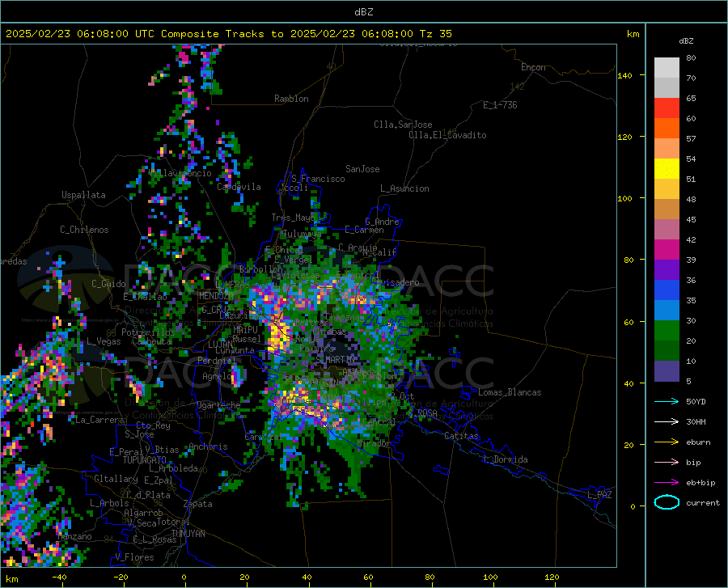Pick the 39-42 dBZ magenta swatch

coord(667,250)
